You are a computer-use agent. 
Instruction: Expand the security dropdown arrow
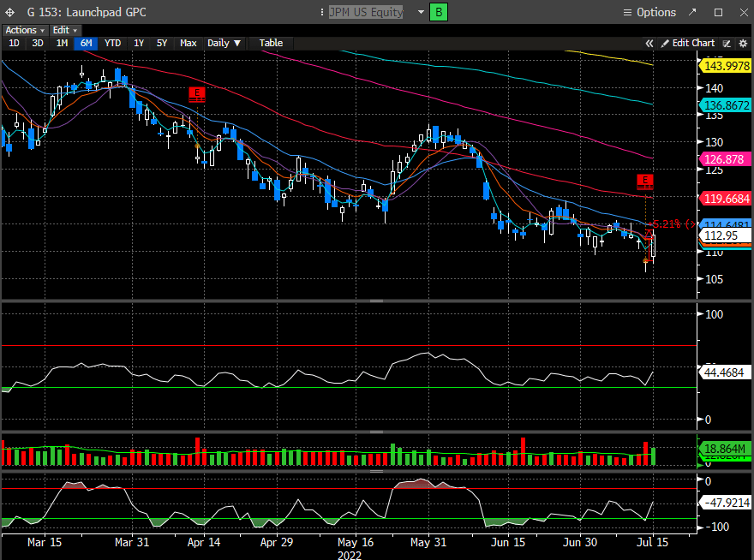point(421,12)
